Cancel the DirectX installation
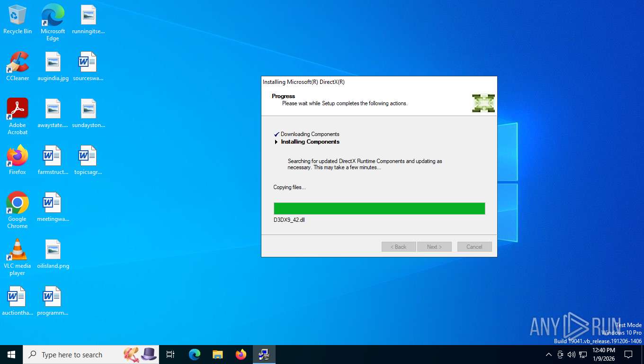Screen dimensions: 644x364 click(474, 247)
